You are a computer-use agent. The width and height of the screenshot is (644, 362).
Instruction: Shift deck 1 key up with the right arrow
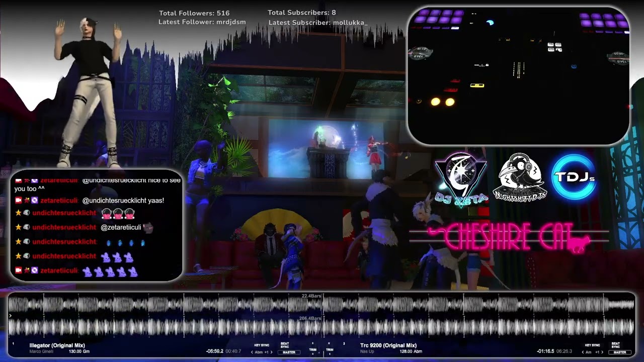coord(271,352)
